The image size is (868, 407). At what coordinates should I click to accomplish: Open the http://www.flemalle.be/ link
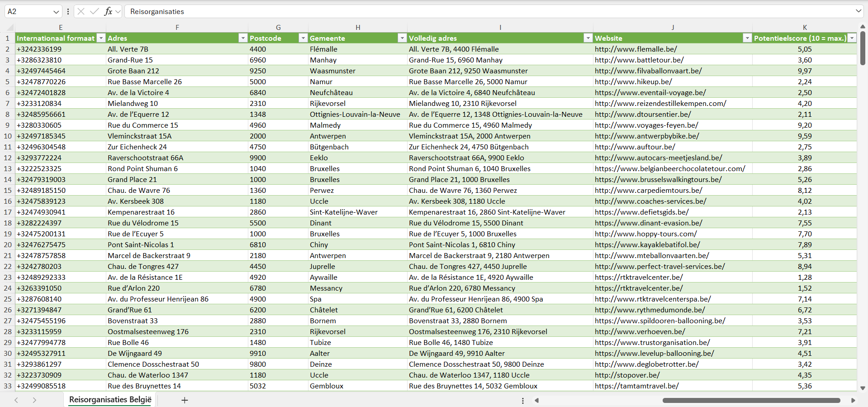pyautogui.click(x=636, y=49)
